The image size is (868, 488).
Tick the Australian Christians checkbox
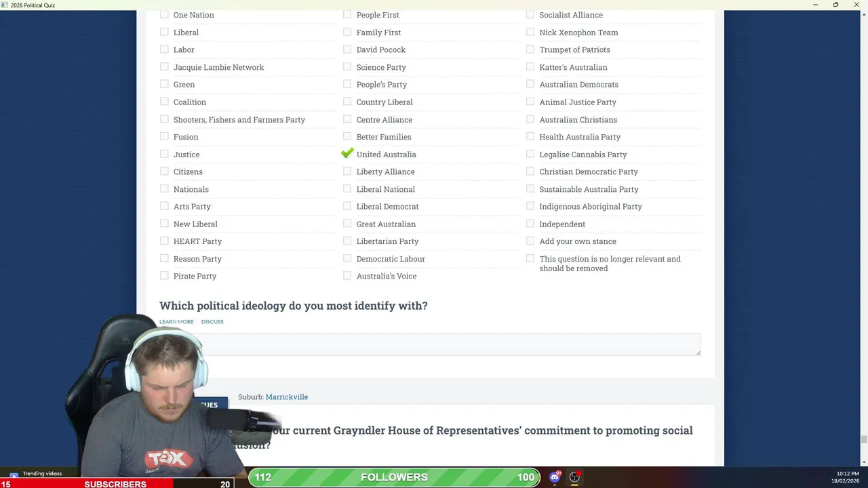click(530, 119)
